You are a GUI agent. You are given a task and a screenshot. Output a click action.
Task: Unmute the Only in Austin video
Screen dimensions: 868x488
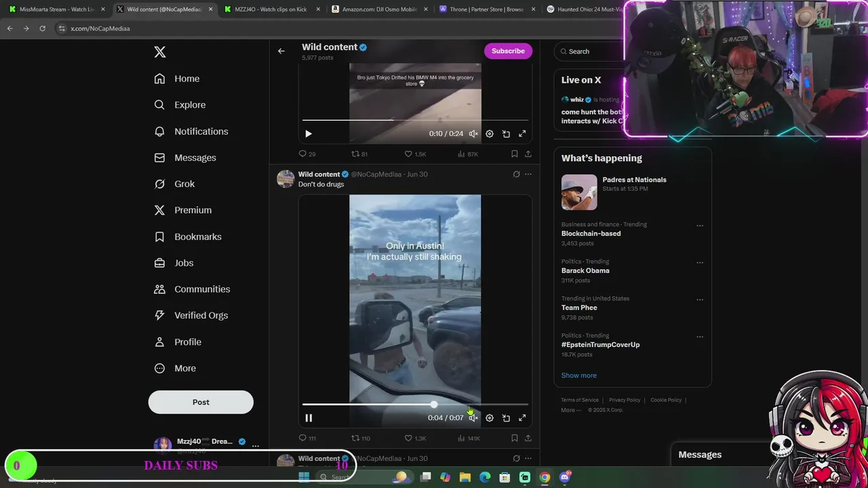pos(473,418)
